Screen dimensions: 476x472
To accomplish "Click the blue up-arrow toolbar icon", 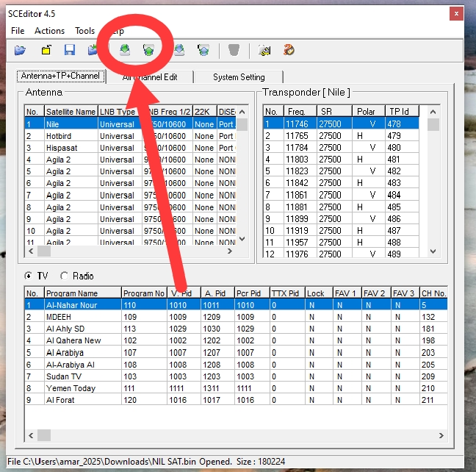I will click(x=203, y=50).
